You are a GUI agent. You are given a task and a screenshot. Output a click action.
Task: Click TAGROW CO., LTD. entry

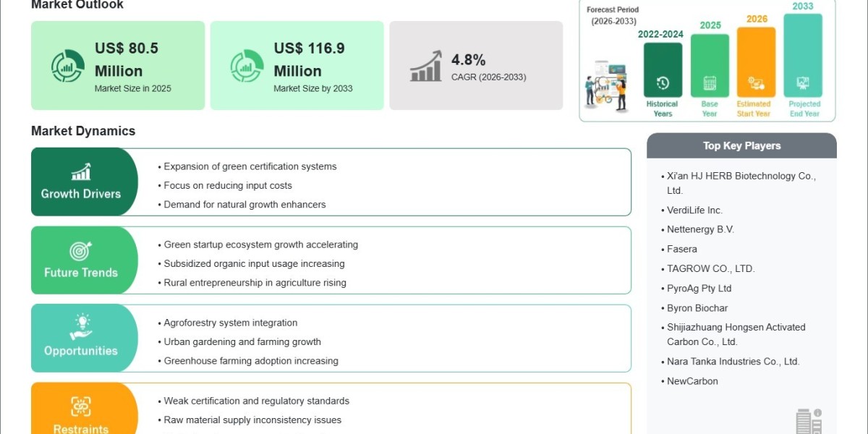[711, 268]
